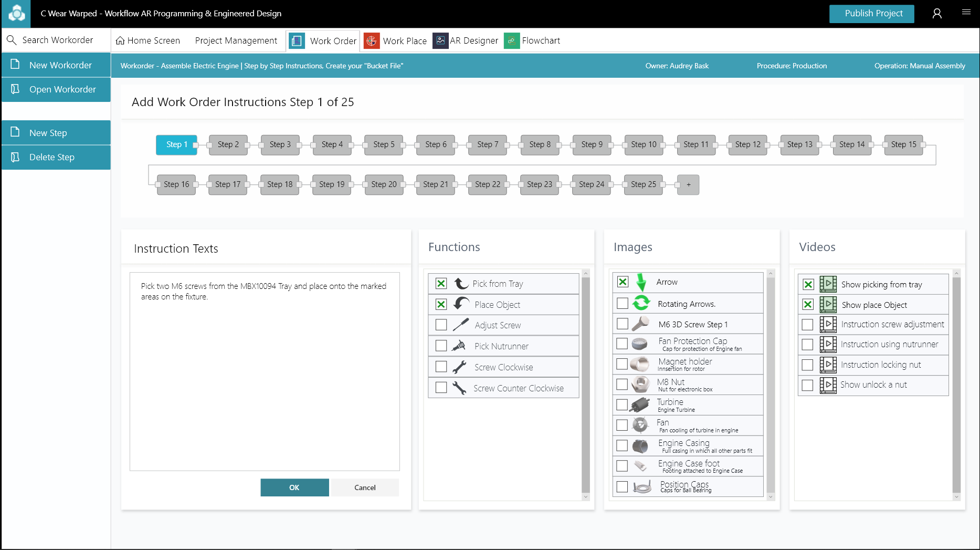Open the Project Management tab

236,40
